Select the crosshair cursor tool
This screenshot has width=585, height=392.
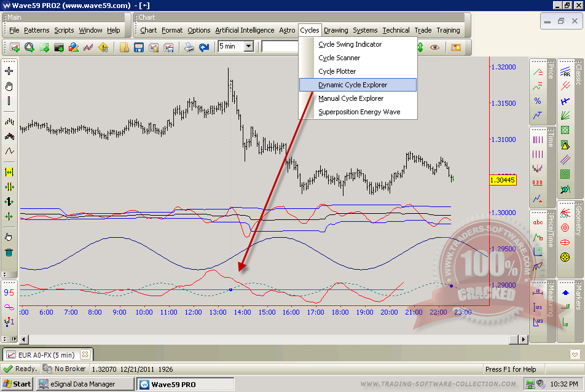[9, 71]
